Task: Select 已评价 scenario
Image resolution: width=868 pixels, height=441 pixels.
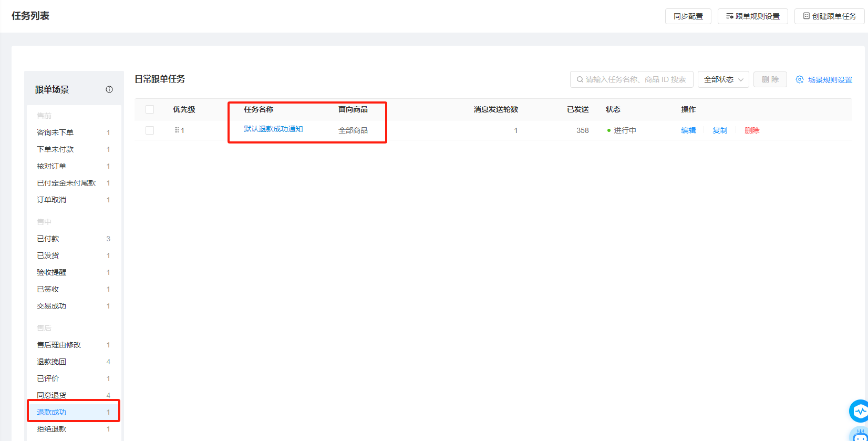Action: coord(74,378)
